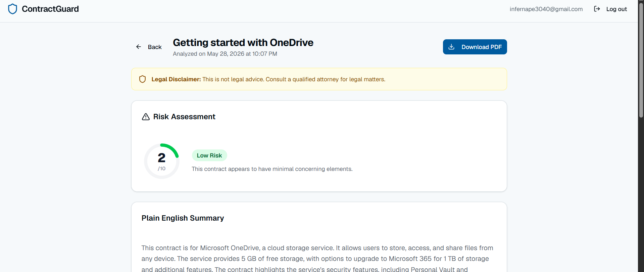This screenshot has height=272, width=644.
Task: Click the ContractGuard shield logo icon
Action: 12,9
